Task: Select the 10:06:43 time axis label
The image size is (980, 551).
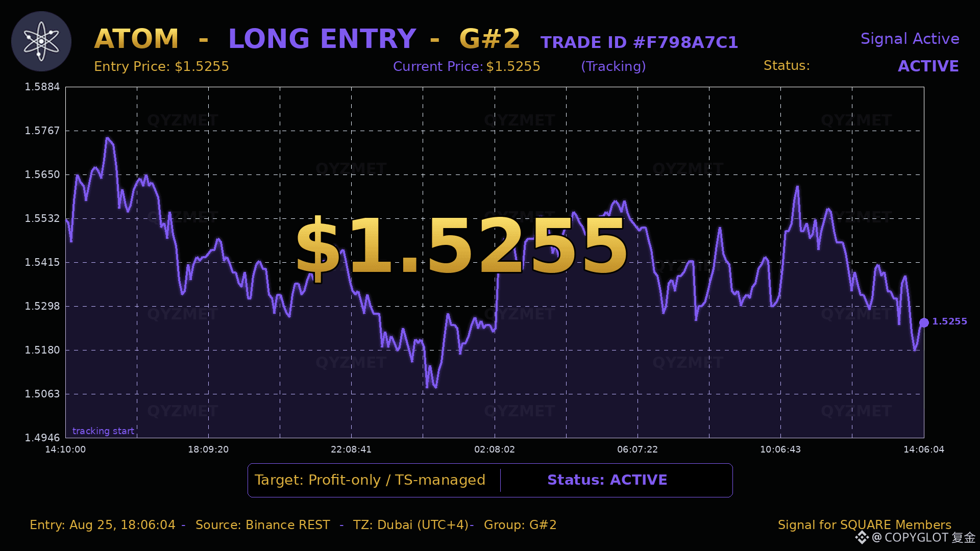Action: point(780,449)
